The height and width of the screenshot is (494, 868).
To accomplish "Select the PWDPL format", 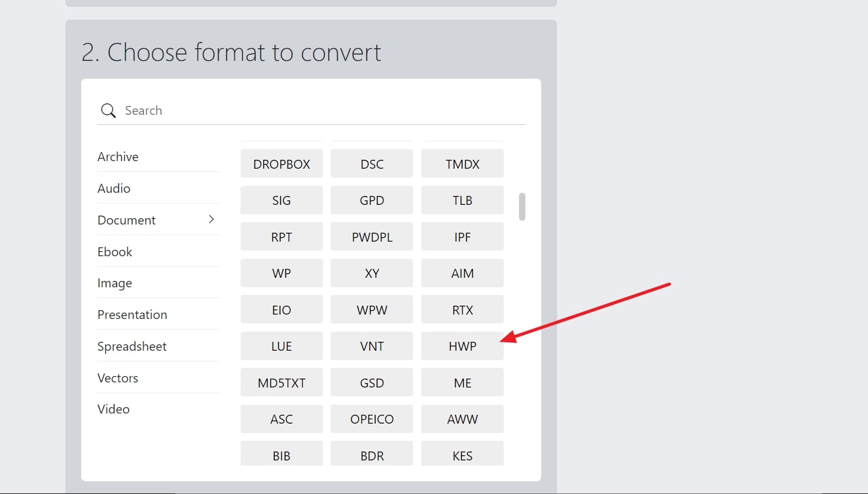I will tap(371, 236).
